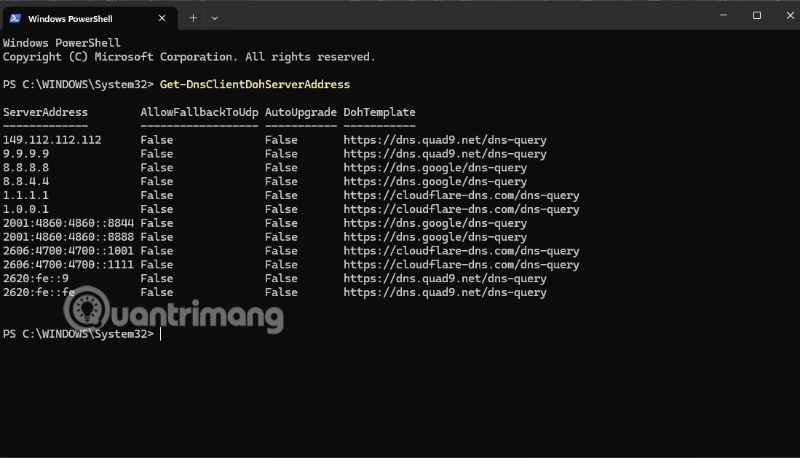Click AllowFallbackToUdp False in 8.8.8.8 row
Screen dimensions: 800x458
tap(157, 167)
